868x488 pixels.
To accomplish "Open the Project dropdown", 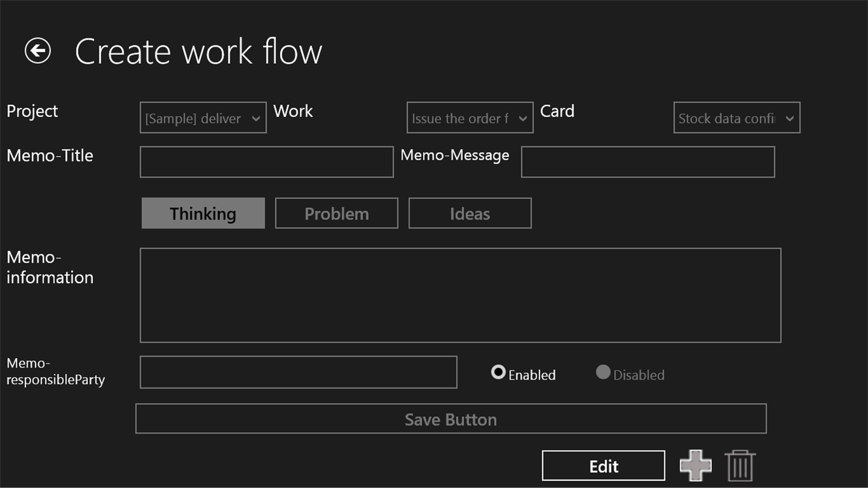I will tap(203, 118).
